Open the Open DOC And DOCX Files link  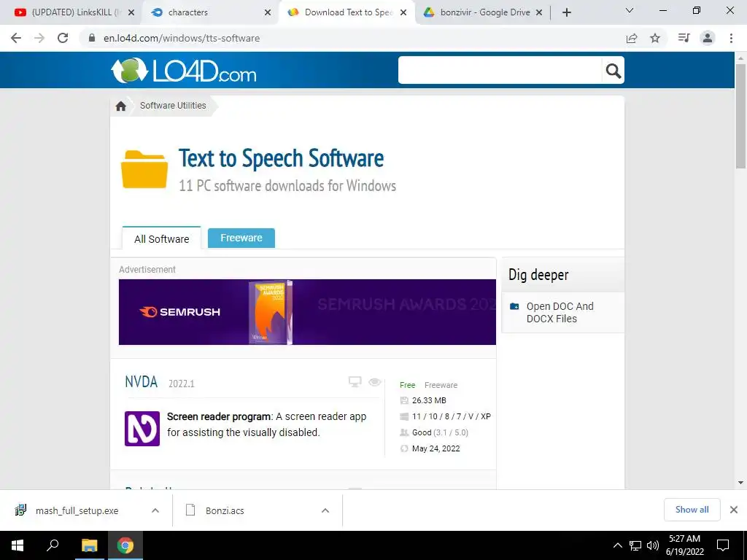560,312
